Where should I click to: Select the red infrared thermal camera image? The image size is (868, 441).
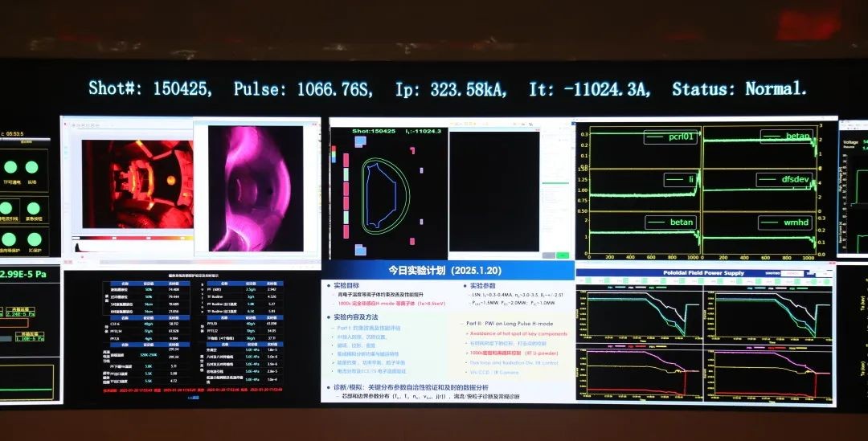[137, 184]
